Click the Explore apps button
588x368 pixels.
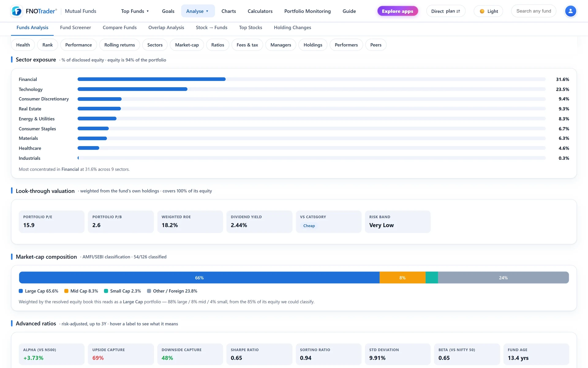398,11
